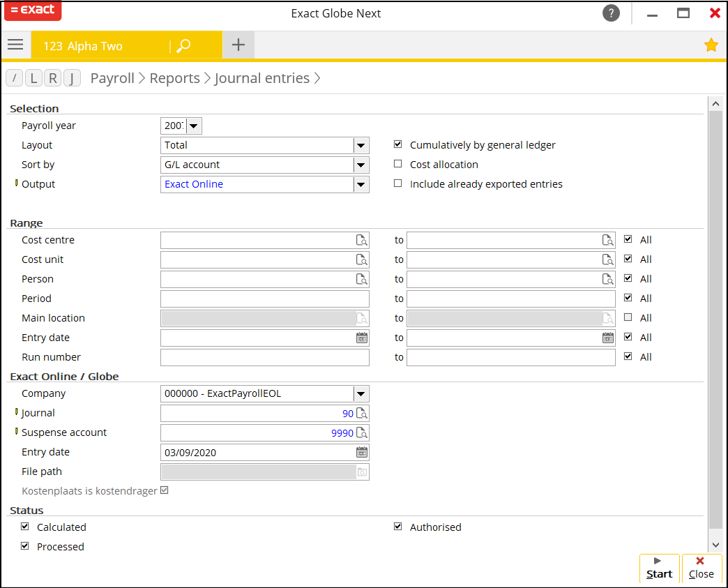Click the Exact logo

33,10
